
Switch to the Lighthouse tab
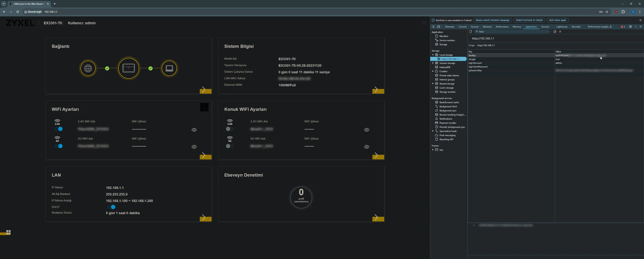562,27
